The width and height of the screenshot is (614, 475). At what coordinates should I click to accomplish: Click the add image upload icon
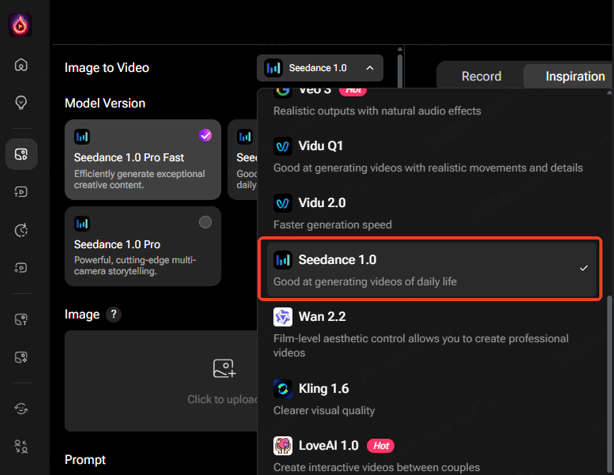tap(224, 368)
